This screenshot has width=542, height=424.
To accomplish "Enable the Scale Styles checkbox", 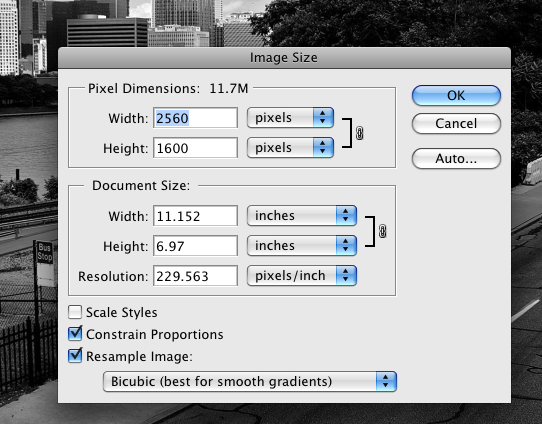I will [x=75, y=312].
